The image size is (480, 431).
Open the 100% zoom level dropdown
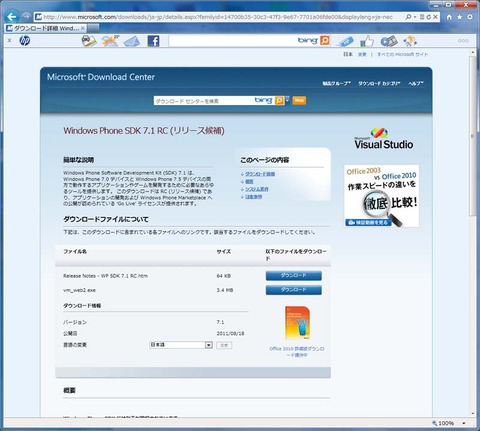tap(464, 423)
